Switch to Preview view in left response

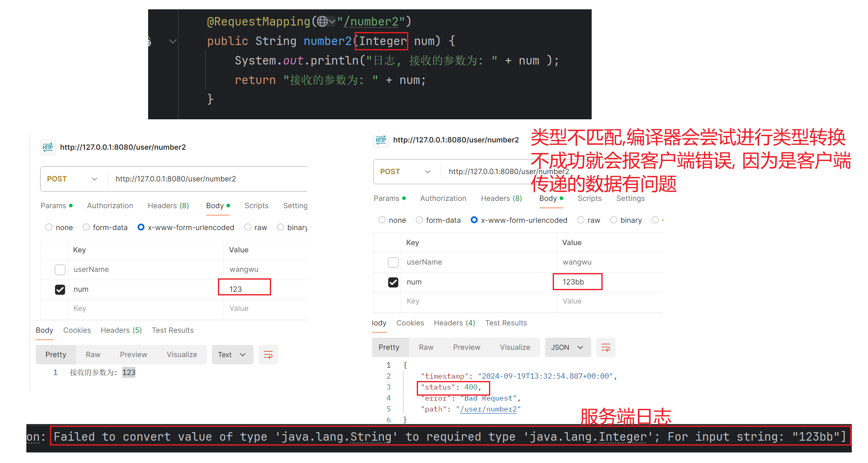click(134, 355)
